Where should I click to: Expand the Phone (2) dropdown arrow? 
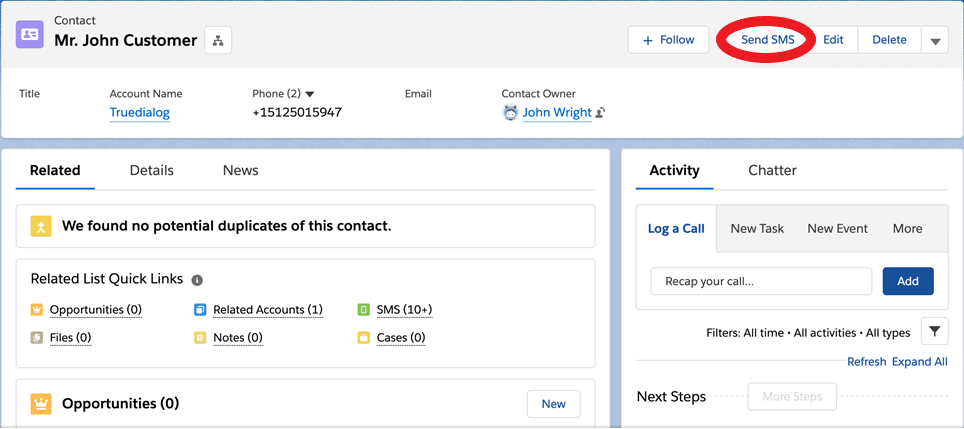point(310,94)
